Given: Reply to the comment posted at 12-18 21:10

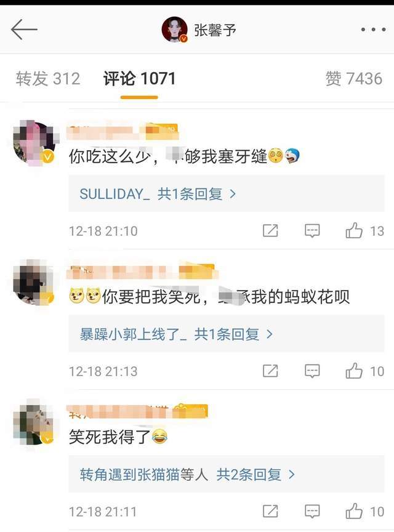Looking at the screenshot, I should coord(312,231).
